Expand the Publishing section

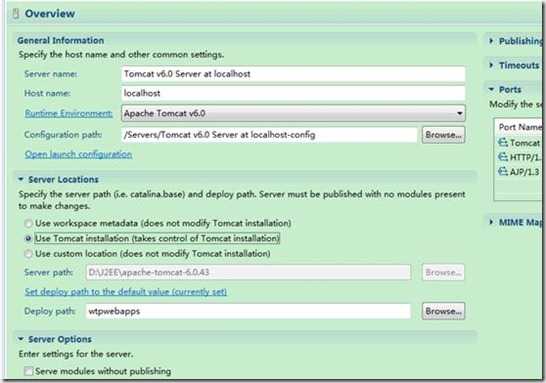tap(491, 41)
